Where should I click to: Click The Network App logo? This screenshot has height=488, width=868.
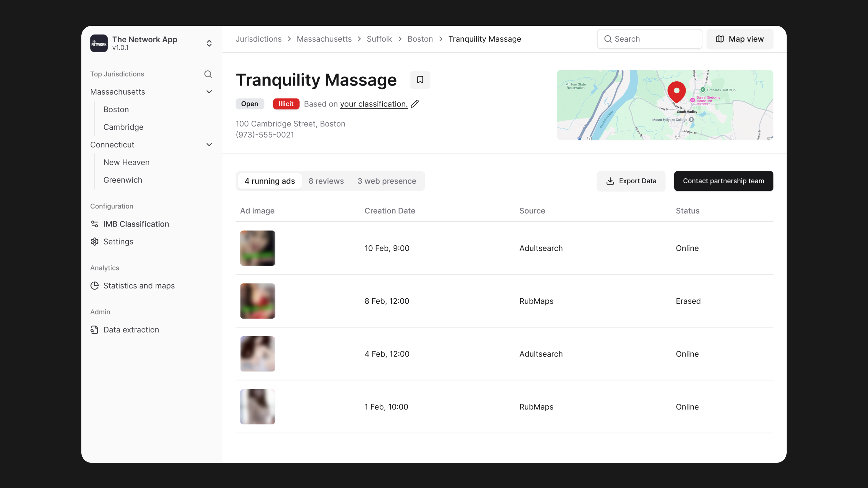[99, 43]
